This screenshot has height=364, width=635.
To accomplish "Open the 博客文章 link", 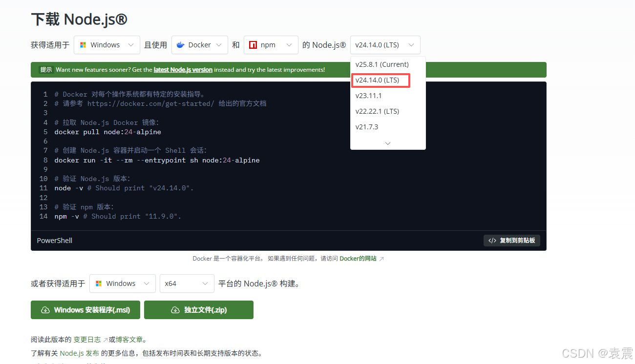I will [x=129, y=340].
